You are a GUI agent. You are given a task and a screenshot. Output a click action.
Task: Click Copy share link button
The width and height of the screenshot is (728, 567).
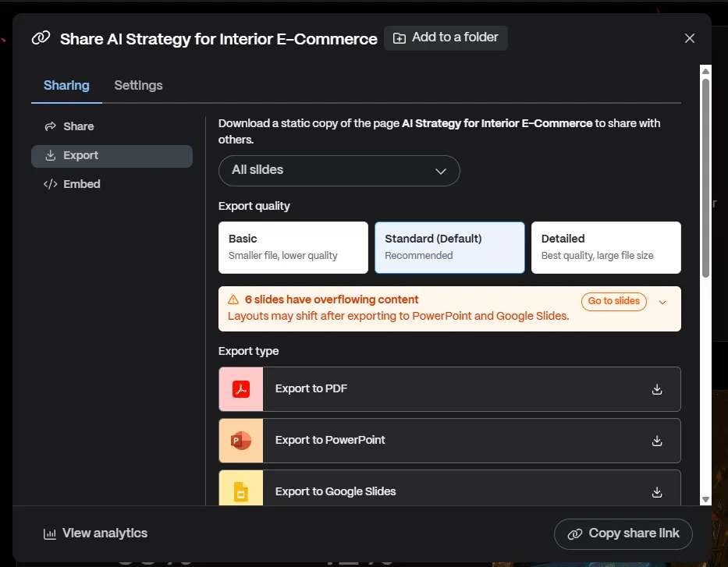[x=623, y=533]
